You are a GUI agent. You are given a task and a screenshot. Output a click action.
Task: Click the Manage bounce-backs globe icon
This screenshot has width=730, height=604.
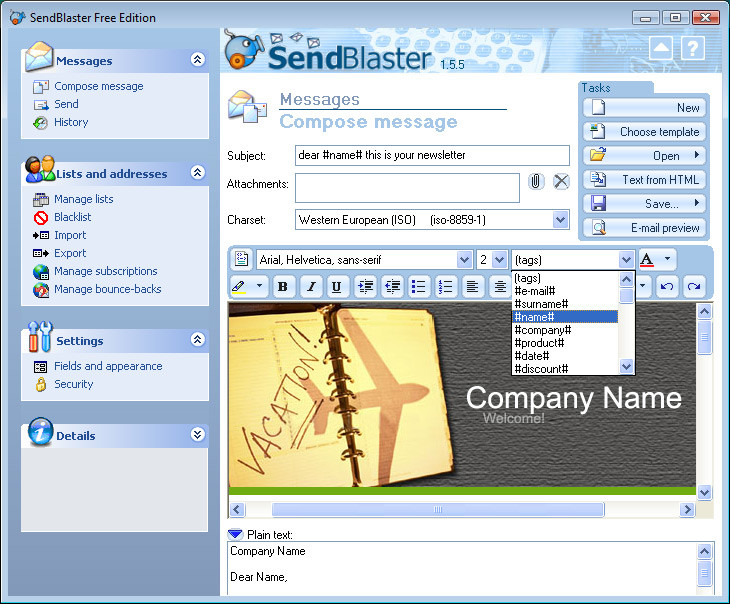(41, 290)
